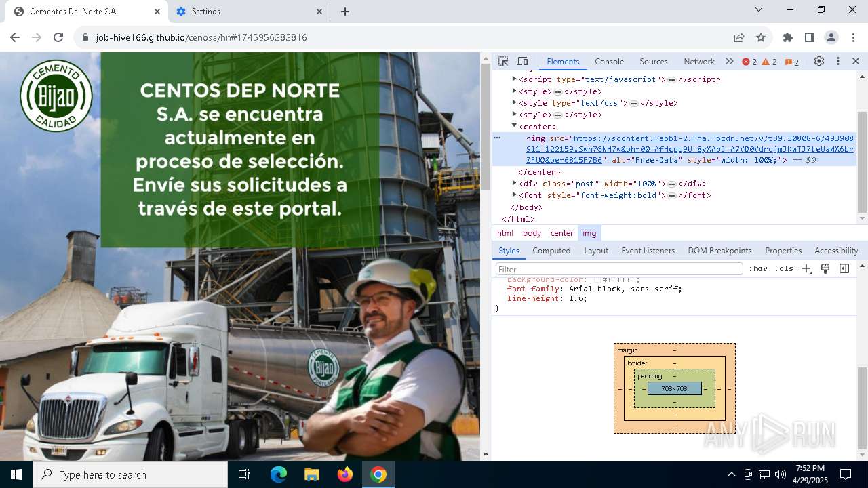This screenshot has height=488, width=868.
Task: Click the line-height value 1.6
Action: [x=576, y=298]
